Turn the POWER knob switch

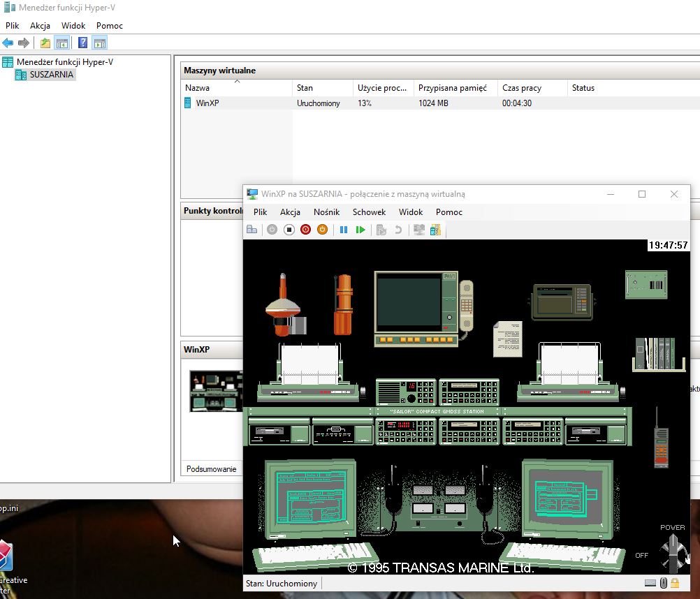click(x=673, y=553)
